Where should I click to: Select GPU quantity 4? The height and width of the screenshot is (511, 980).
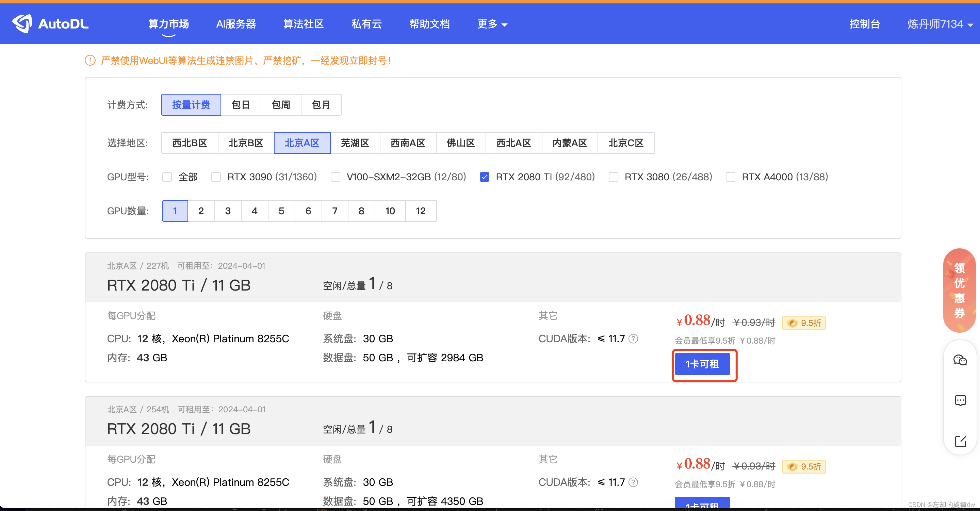(254, 210)
